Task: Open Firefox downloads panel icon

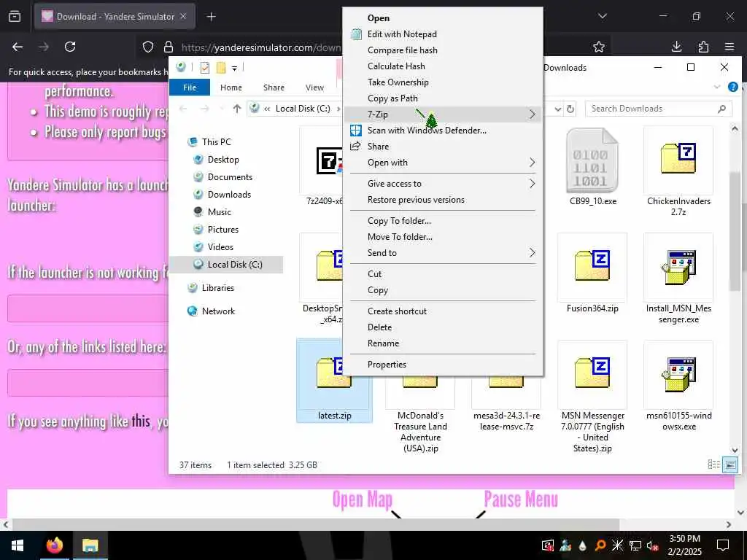Action: pyautogui.click(x=676, y=47)
